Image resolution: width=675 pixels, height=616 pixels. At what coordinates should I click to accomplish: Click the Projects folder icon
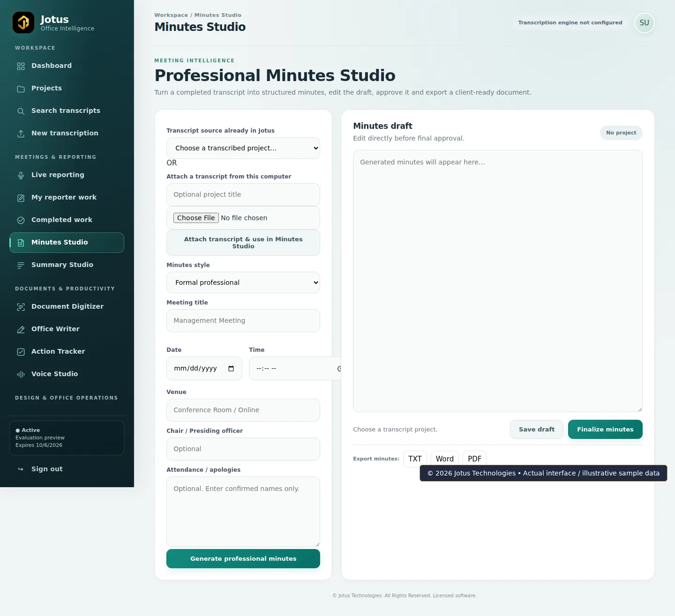21,89
